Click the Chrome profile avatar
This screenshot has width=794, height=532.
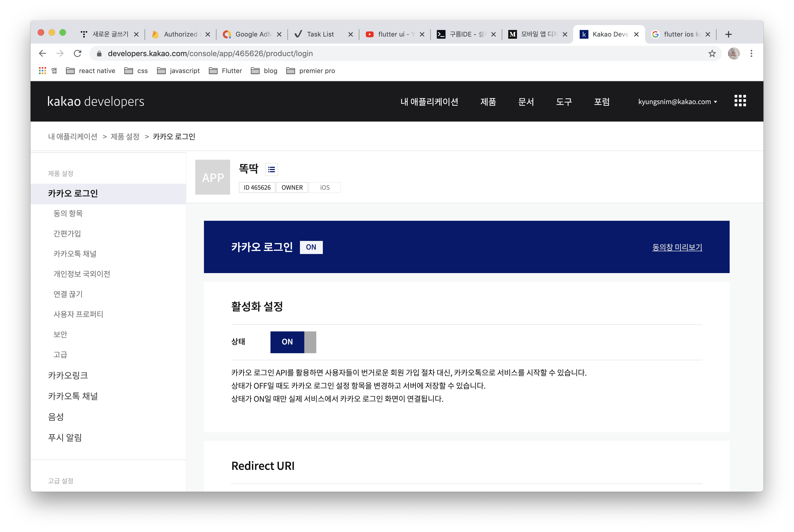point(733,54)
